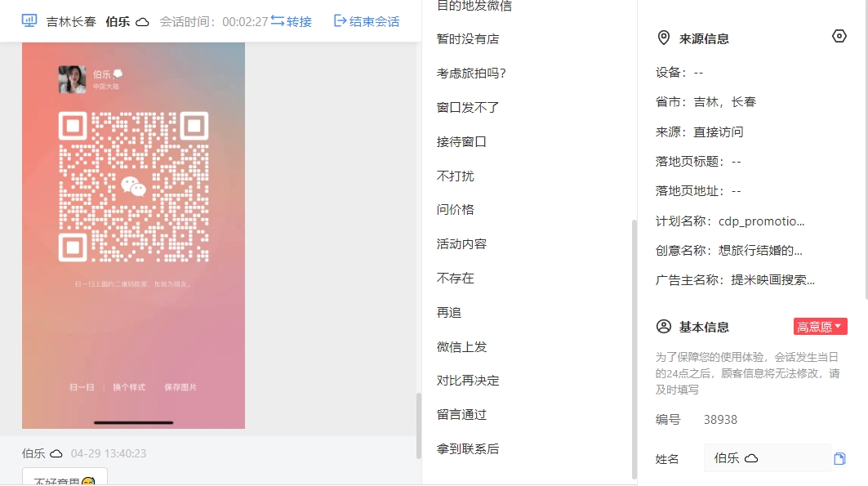Click the 创意名称 想旅行结婚的... row
868x486 pixels.
pyautogui.click(x=729, y=251)
